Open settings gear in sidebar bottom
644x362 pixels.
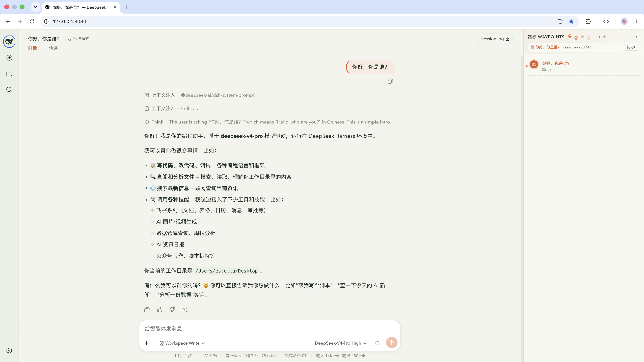pos(9,350)
